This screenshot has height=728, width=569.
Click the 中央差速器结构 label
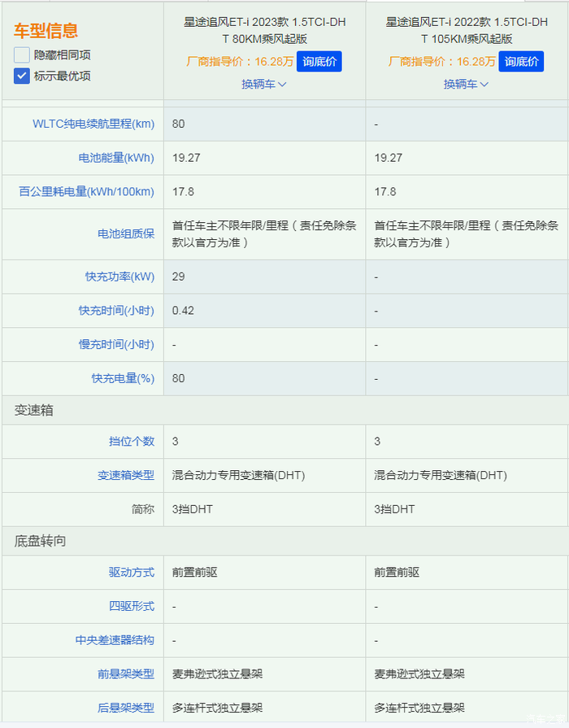tap(115, 640)
